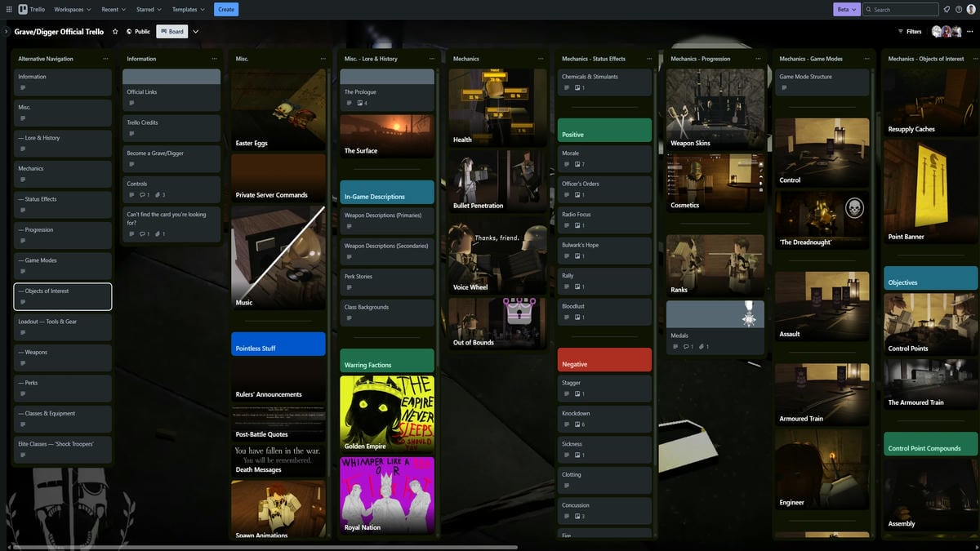
Task: Open the app switcher grid icon
Action: (x=7, y=9)
